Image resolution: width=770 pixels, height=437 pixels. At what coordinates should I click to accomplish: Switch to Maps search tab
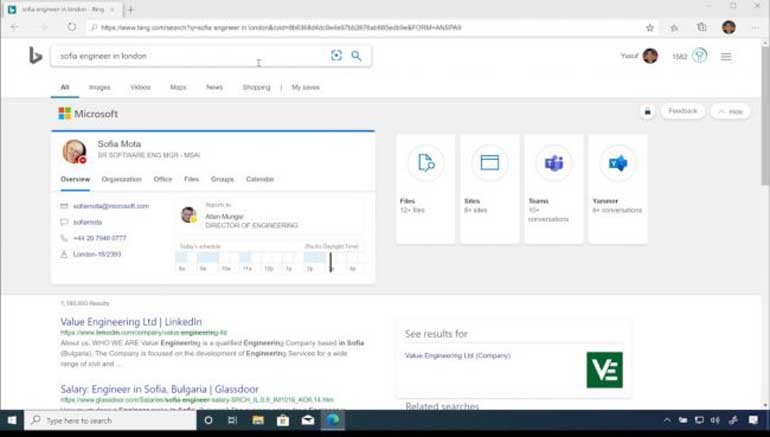click(x=178, y=87)
